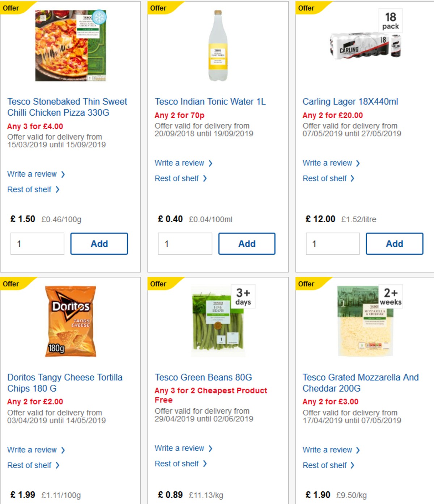Click the Offer badge above Tesco Indian Tonic Water

(158, 8)
